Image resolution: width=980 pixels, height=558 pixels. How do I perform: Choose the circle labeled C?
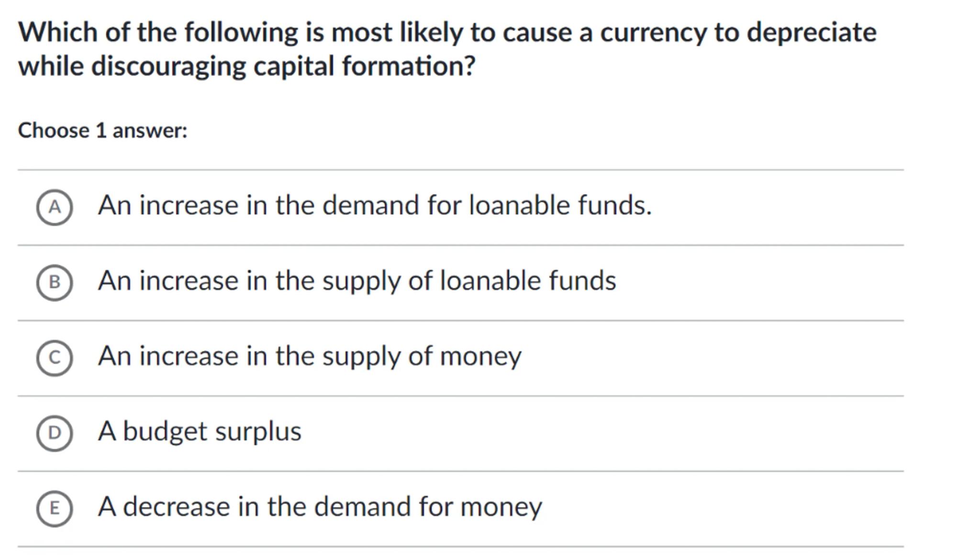[x=55, y=357]
